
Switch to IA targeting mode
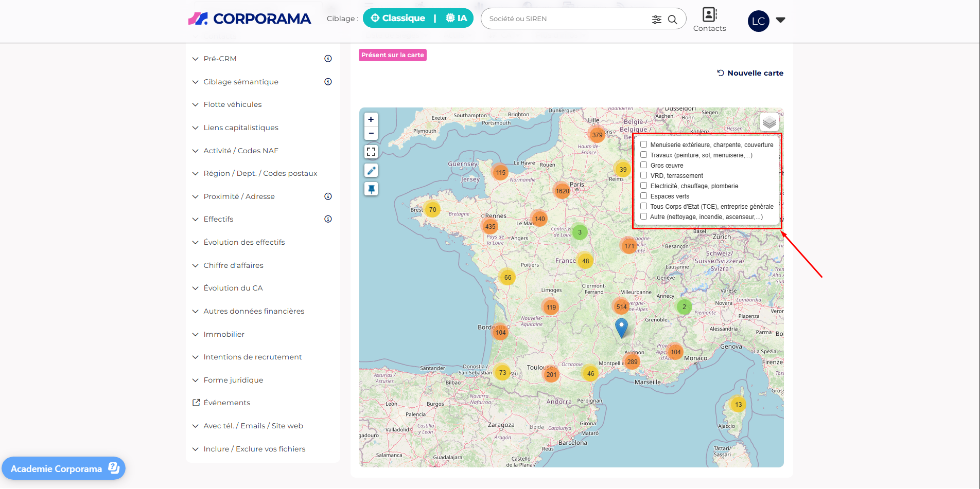(456, 19)
